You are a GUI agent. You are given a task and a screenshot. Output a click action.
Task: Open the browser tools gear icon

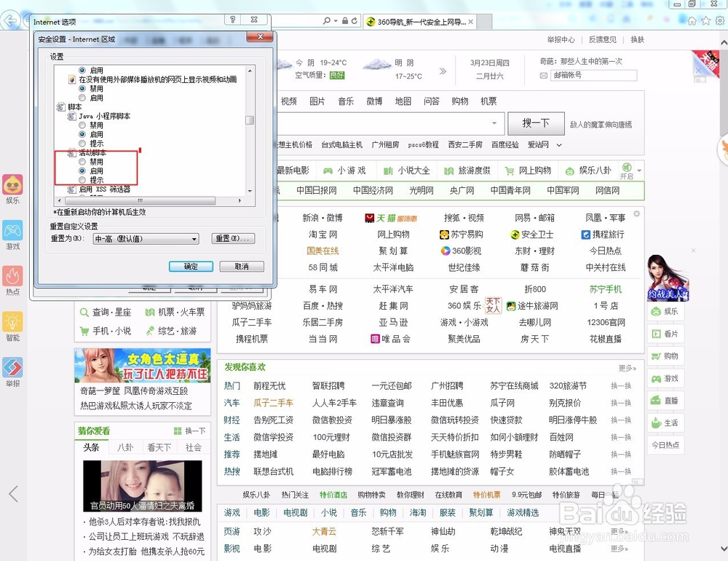point(720,21)
